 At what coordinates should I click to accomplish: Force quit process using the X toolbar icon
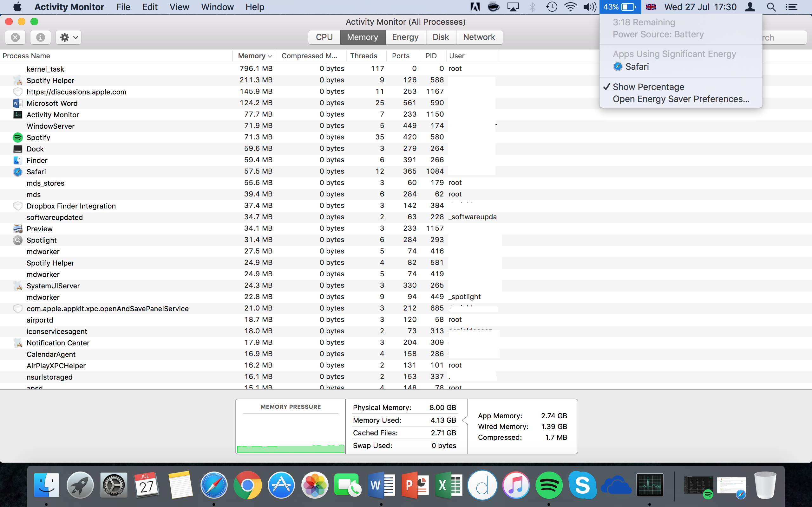(x=15, y=37)
